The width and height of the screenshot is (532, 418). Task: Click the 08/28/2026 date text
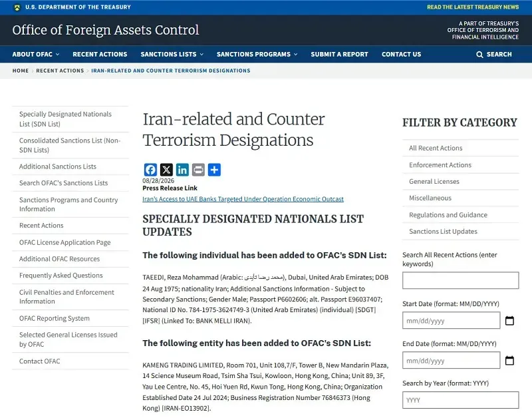(x=158, y=180)
